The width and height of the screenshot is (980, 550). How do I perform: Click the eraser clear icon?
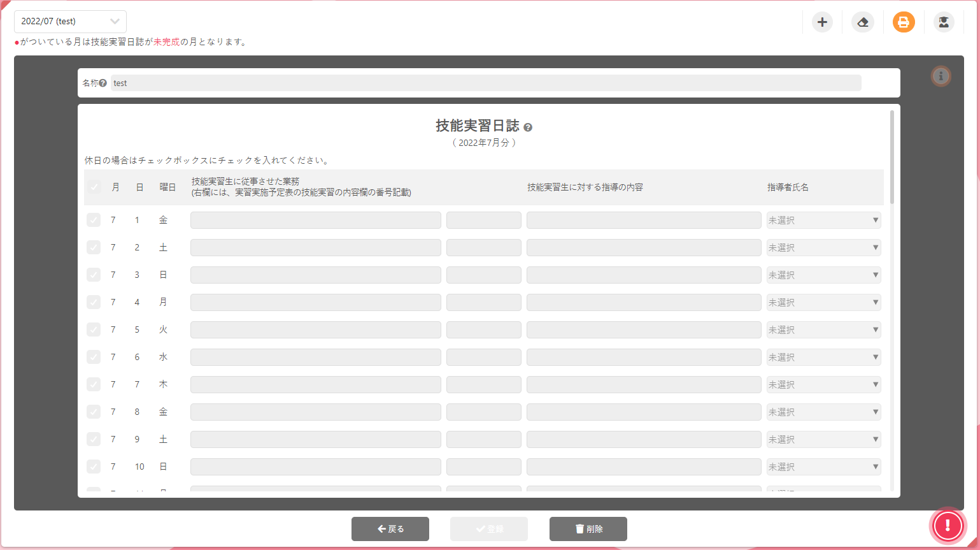tap(863, 22)
